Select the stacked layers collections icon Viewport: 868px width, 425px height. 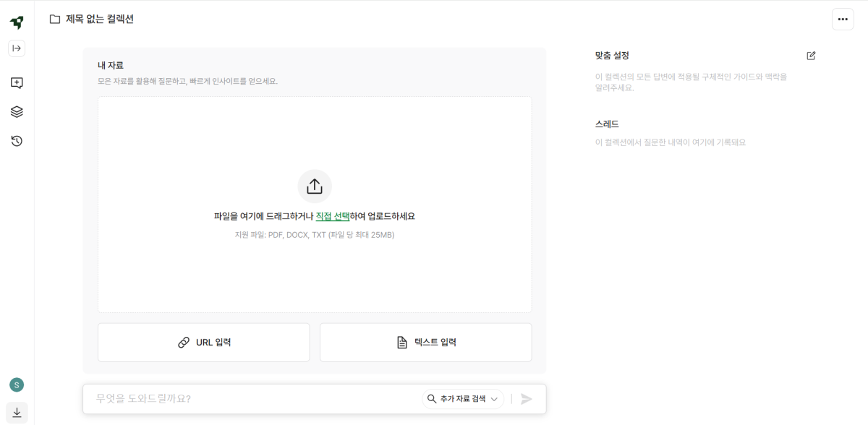[x=16, y=111]
